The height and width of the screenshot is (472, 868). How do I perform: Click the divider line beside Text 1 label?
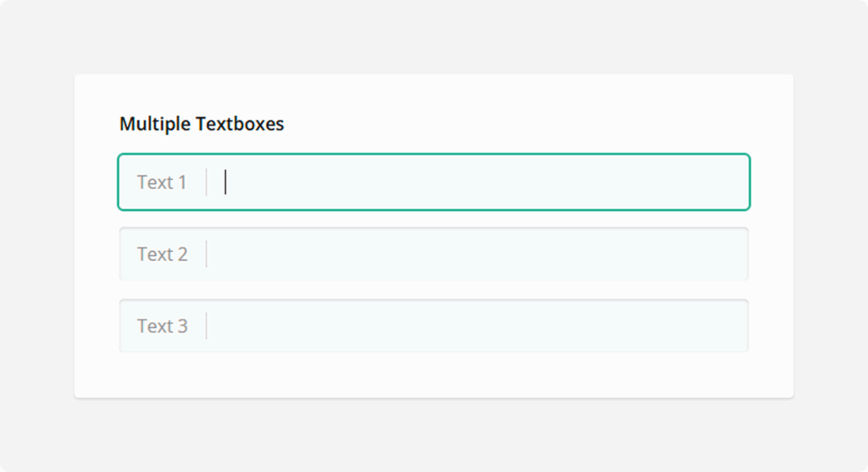click(206, 182)
